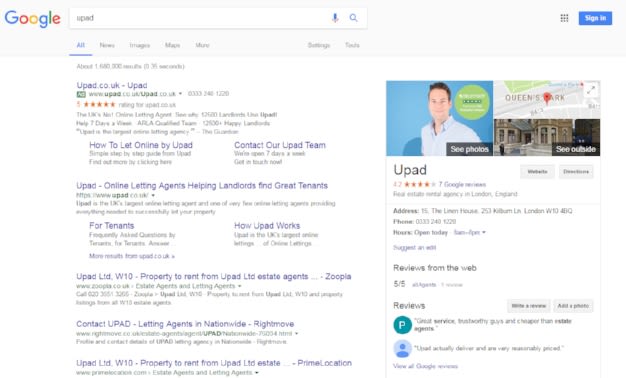The width and height of the screenshot is (626, 378).
Task: Click the Google logo
Action: 32,18
